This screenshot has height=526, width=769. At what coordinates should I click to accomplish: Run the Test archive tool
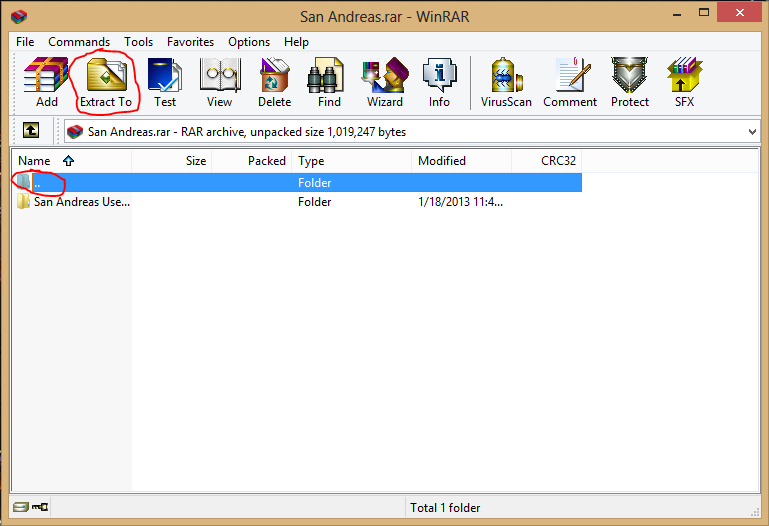[165, 82]
